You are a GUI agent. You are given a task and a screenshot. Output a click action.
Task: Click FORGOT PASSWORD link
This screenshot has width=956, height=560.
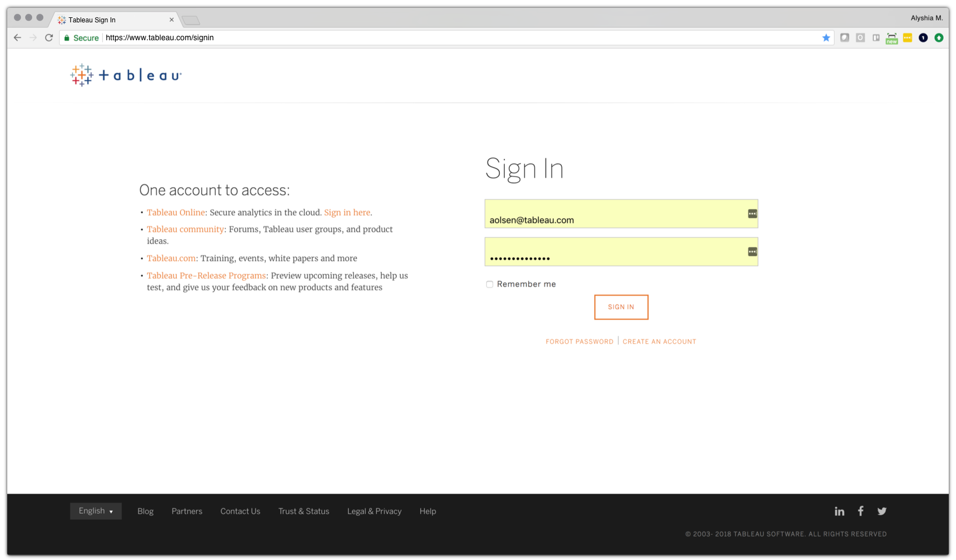579,341
